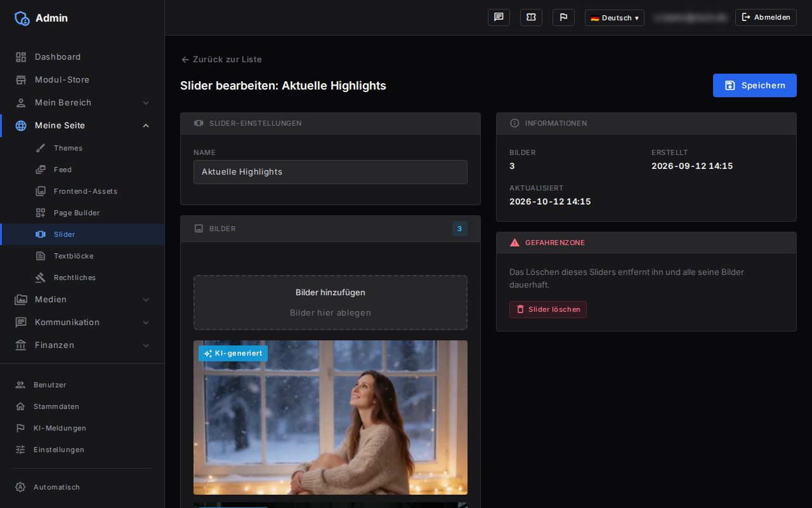Viewport: 812px width, 508px height.
Task: Click Slider löschen button
Action: [548, 309]
